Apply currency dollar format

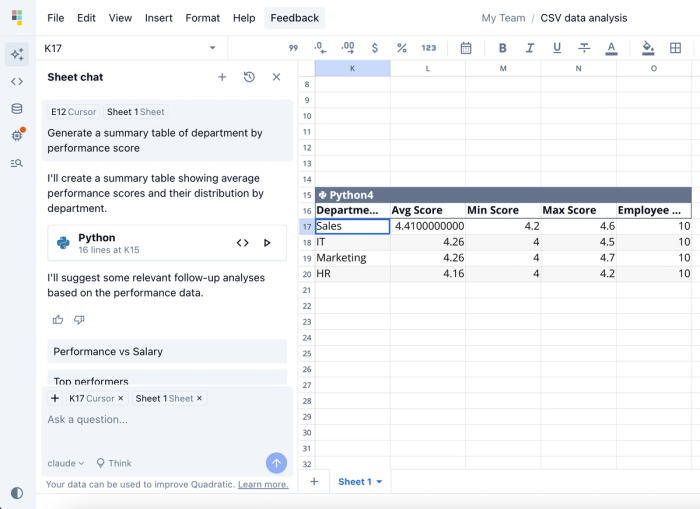pyautogui.click(x=375, y=48)
